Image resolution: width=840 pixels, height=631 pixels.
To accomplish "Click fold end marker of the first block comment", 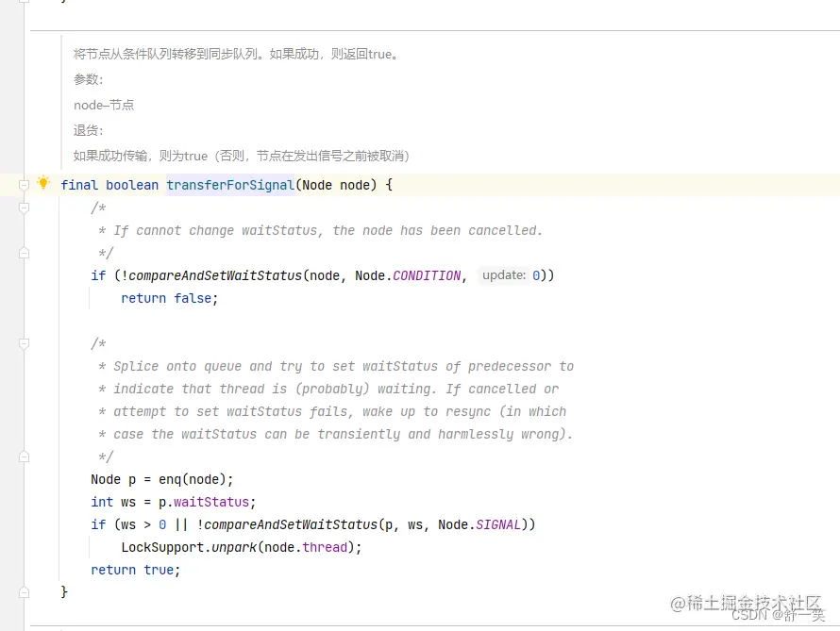I will pos(24,253).
